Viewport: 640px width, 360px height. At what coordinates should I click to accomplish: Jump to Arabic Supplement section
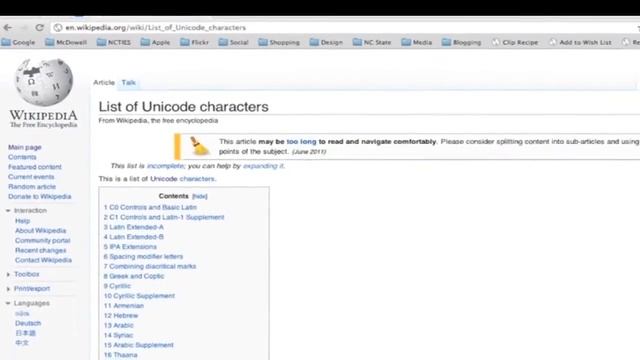138,345
